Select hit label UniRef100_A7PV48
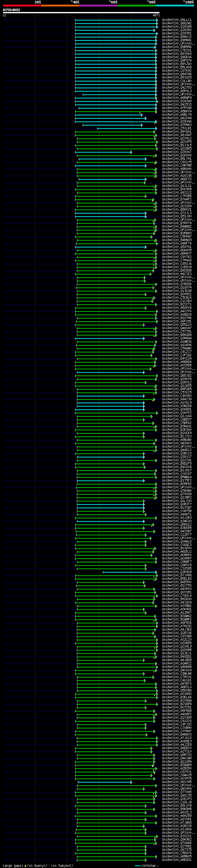Screen dimensions: 197x868 pyautogui.click(x=176, y=108)
